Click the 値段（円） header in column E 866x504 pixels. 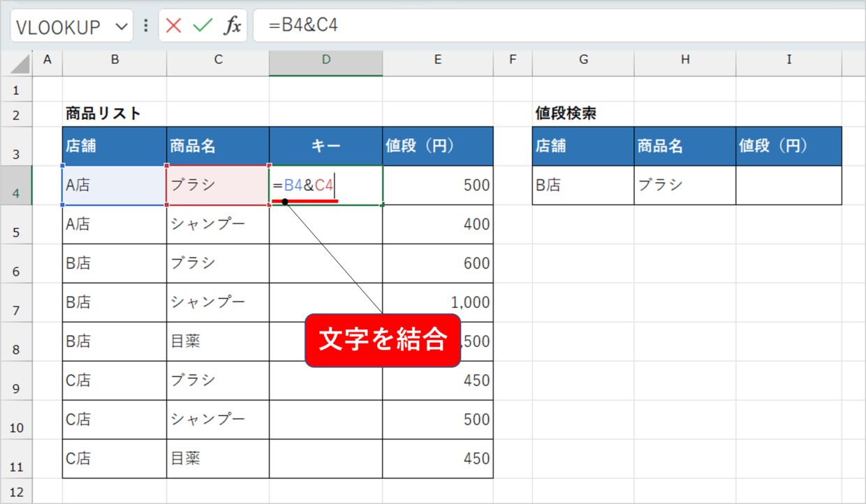[438, 146]
